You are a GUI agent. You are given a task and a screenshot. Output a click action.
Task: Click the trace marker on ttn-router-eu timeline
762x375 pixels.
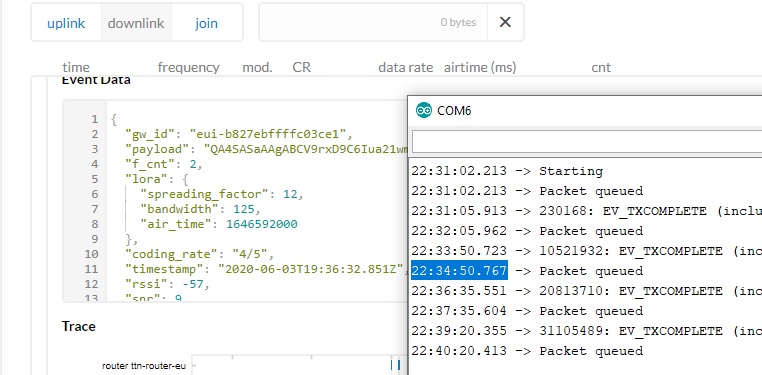(396, 365)
